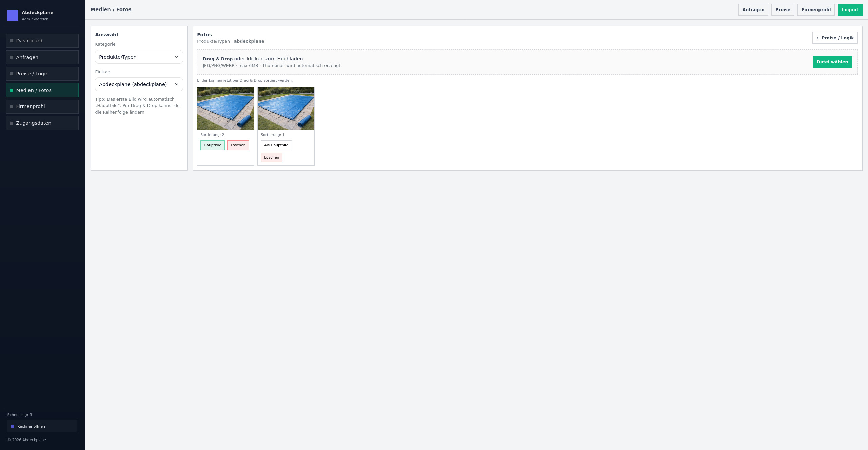This screenshot has width=868, height=450.
Task: Click the back to Preise / Logik button
Action: 835,38
